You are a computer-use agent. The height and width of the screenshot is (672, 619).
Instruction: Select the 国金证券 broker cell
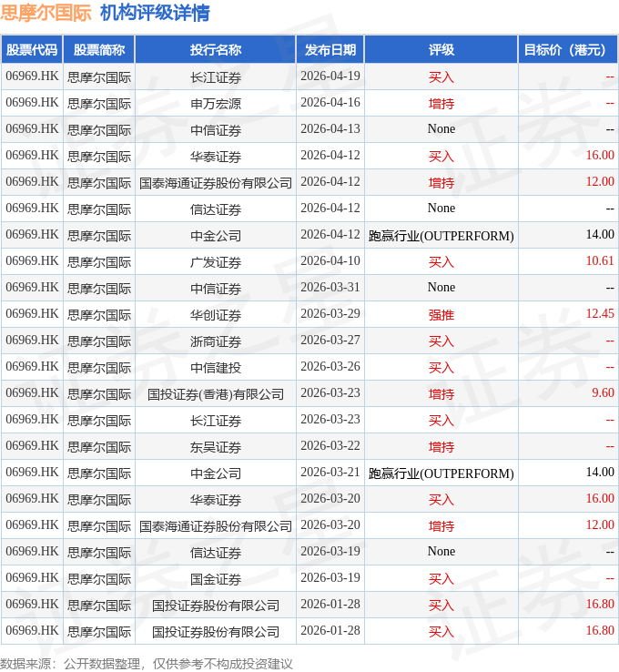216,579
